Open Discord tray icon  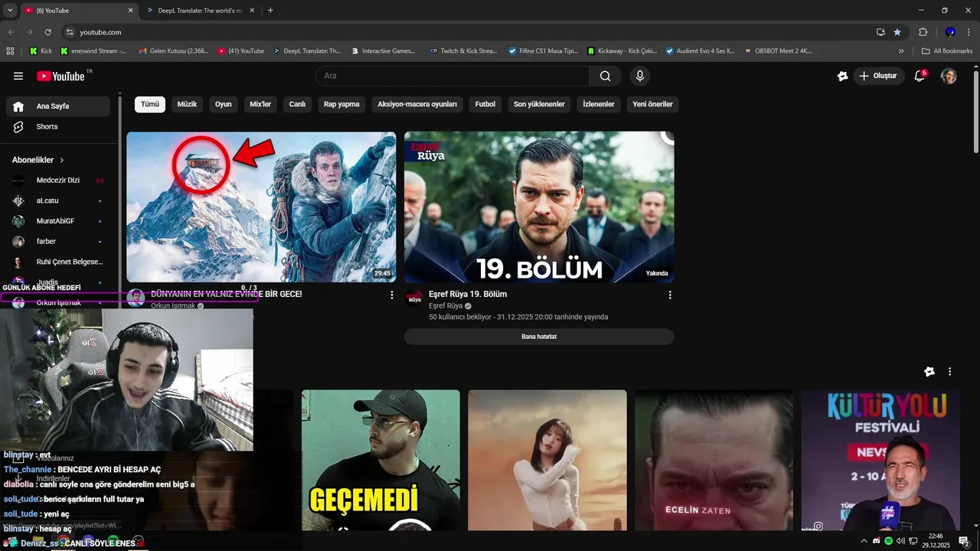(x=877, y=541)
